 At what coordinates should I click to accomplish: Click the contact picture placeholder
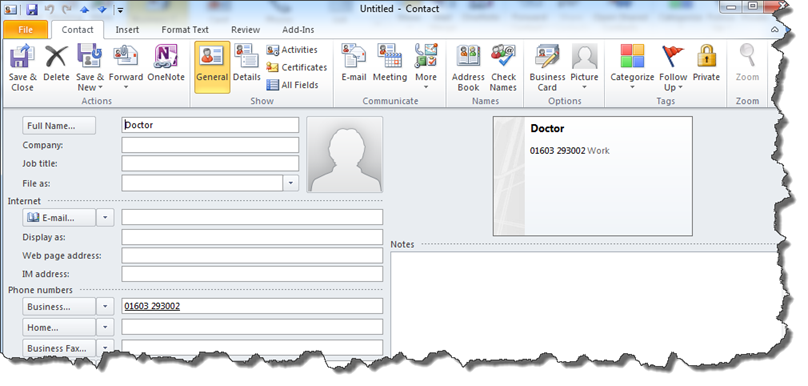click(x=345, y=155)
